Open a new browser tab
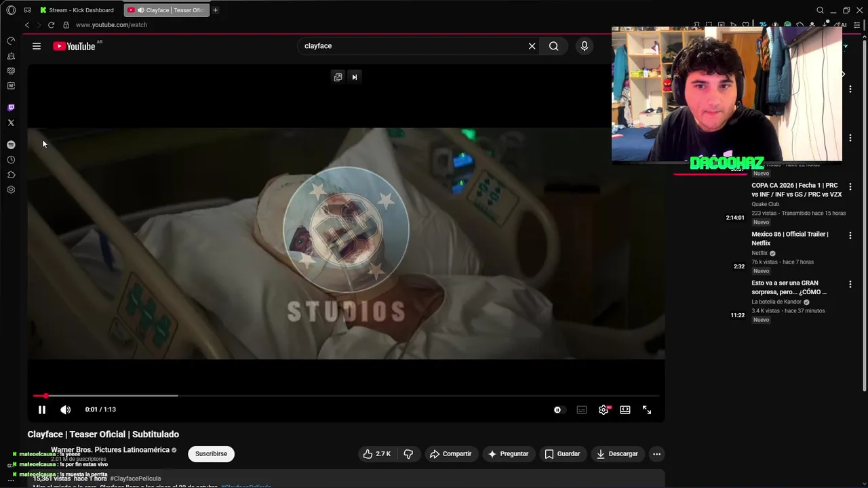 click(216, 10)
